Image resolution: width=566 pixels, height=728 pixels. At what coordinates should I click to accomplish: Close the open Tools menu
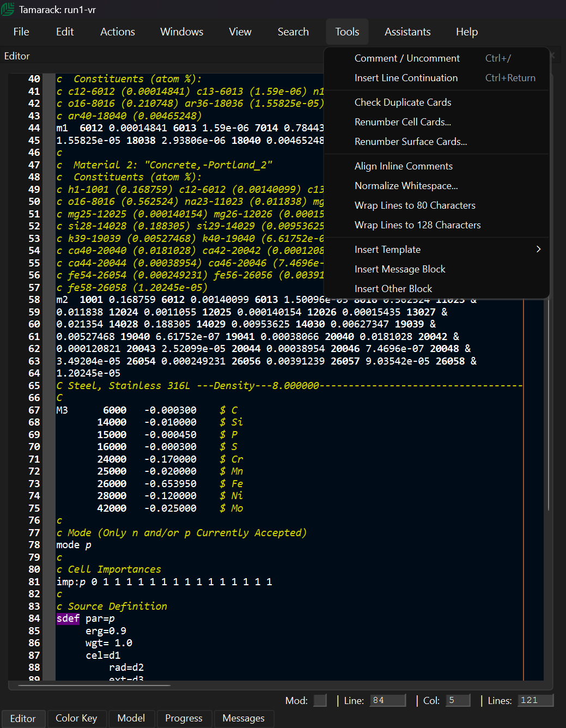click(x=348, y=32)
